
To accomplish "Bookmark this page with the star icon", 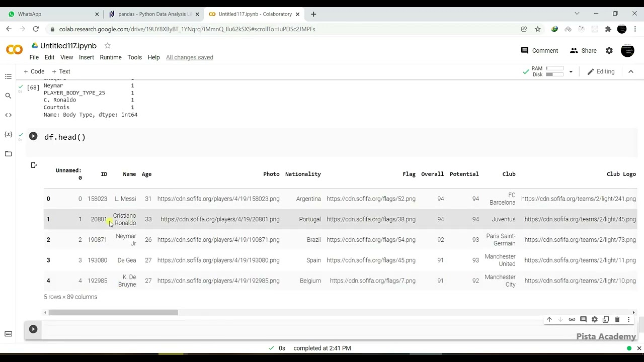I will tap(538, 29).
